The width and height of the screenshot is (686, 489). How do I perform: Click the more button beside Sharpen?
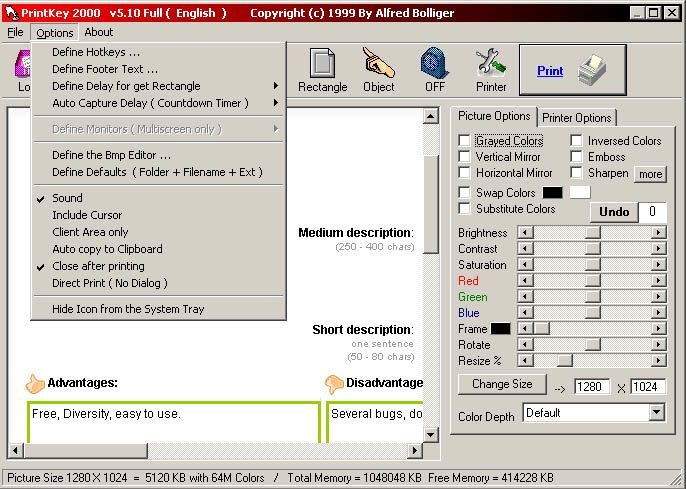pyautogui.click(x=651, y=174)
